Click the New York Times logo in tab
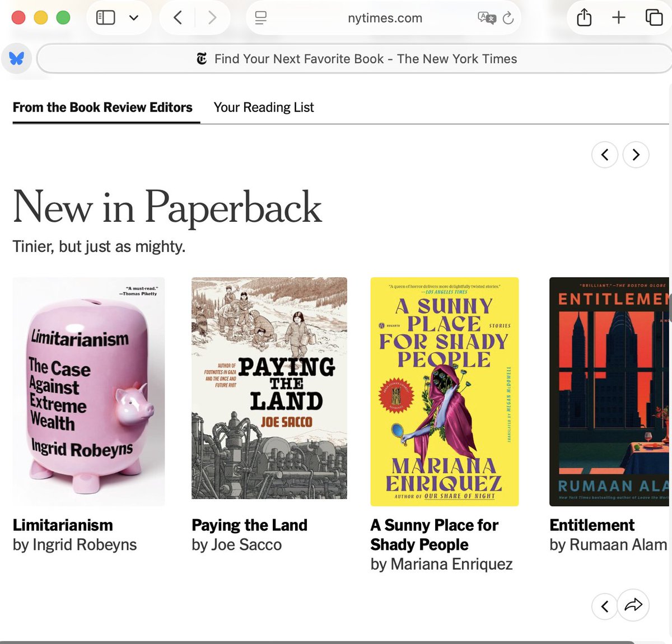Screen dimensions: 672x644 (202, 59)
